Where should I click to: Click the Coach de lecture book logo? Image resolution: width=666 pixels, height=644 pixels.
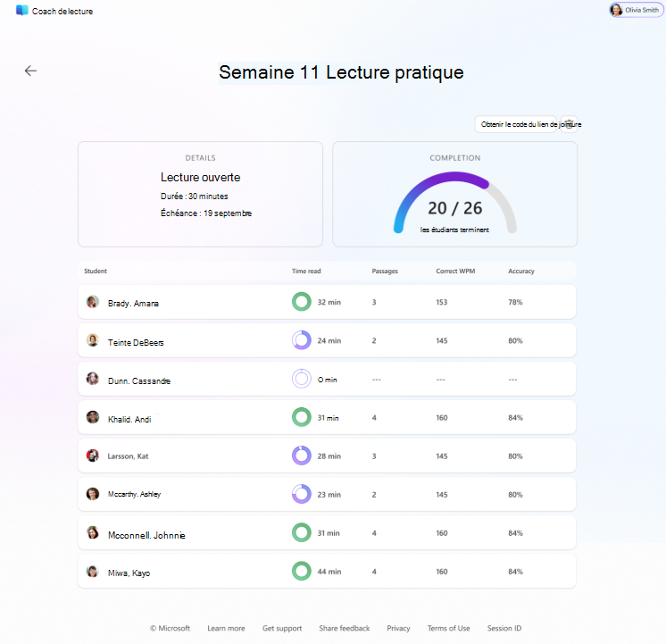(x=21, y=11)
